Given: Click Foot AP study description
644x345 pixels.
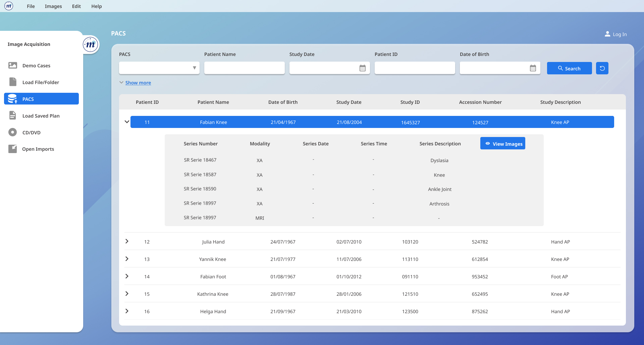Looking at the screenshot, I should (x=559, y=277).
